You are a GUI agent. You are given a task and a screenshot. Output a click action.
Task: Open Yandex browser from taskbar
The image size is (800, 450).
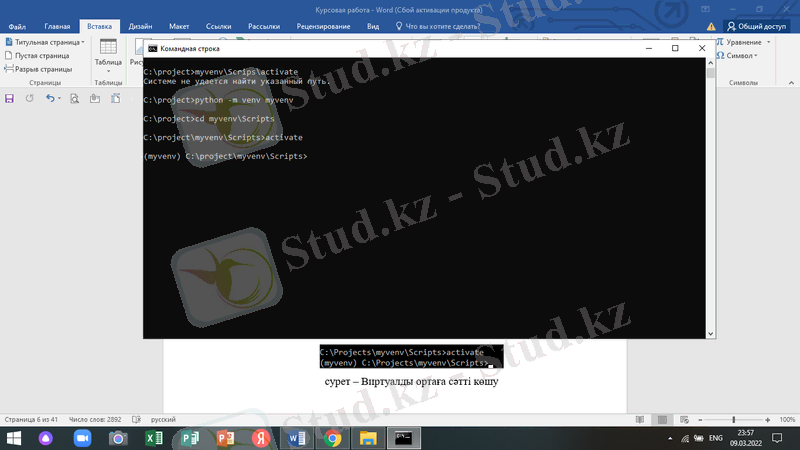(x=259, y=438)
